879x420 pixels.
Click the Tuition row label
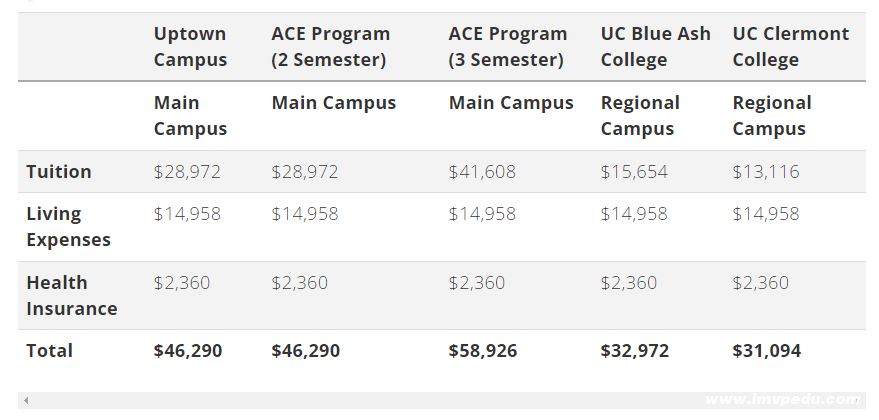59,172
